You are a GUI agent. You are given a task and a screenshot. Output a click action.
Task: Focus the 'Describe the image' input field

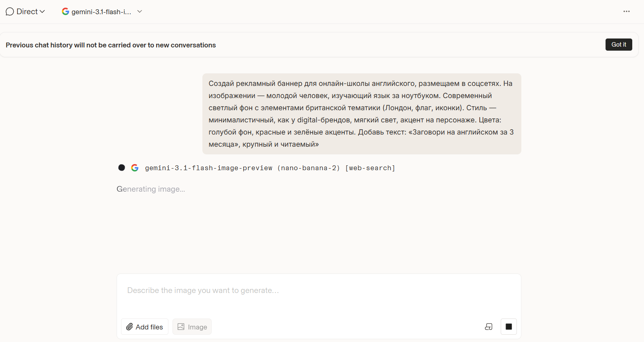318,291
